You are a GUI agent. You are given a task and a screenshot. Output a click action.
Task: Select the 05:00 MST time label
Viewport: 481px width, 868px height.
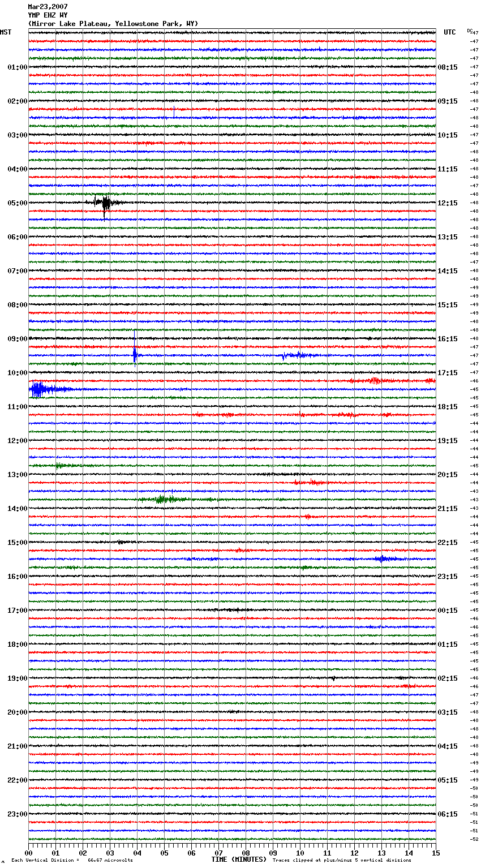pos(17,203)
